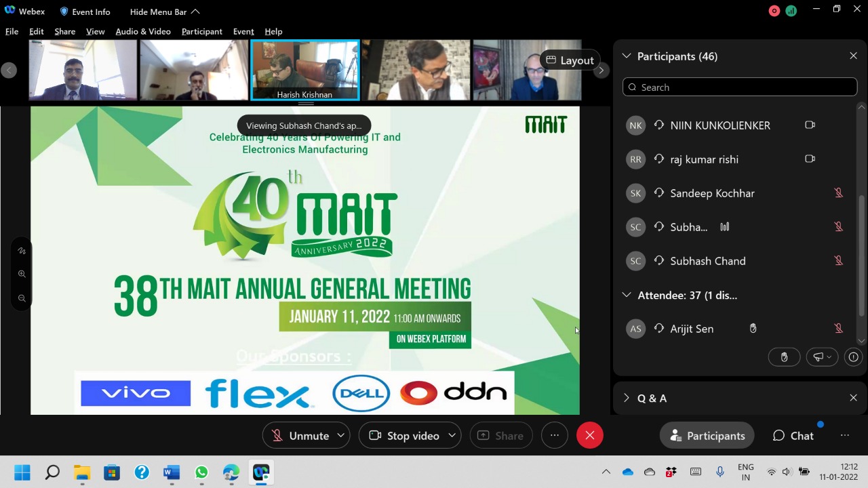Click the red recording indicator in title bar
The image size is (868, 488).
point(774,11)
